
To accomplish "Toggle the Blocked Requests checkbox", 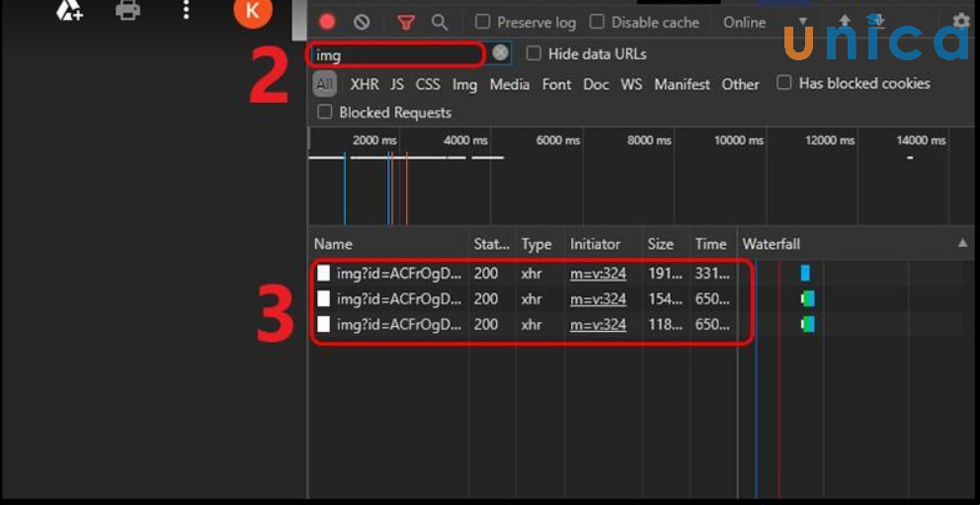I will click(x=324, y=113).
